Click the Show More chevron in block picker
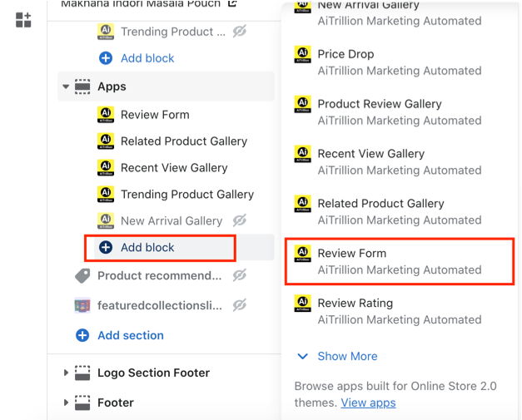Image resolution: width=522 pixels, height=420 pixels. (302, 357)
